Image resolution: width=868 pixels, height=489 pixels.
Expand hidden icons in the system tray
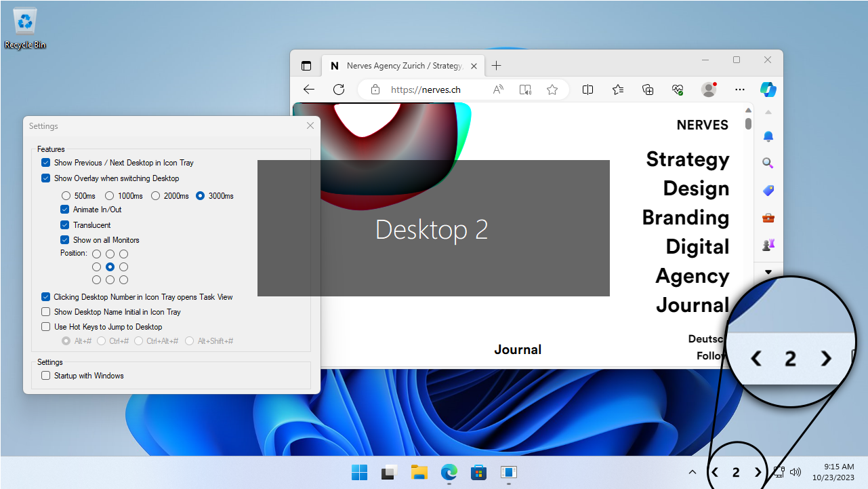pyautogui.click(x=692, y=472)
